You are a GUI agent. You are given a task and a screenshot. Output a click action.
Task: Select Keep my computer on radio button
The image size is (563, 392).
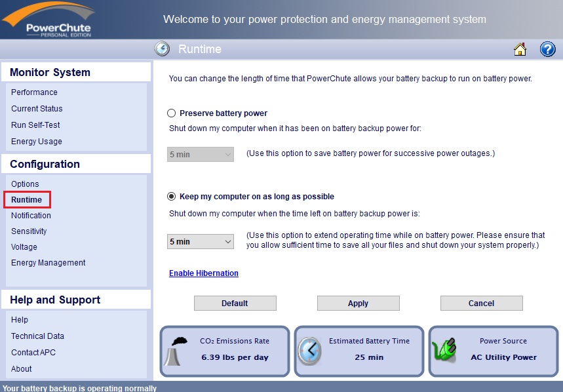point(171,197)
